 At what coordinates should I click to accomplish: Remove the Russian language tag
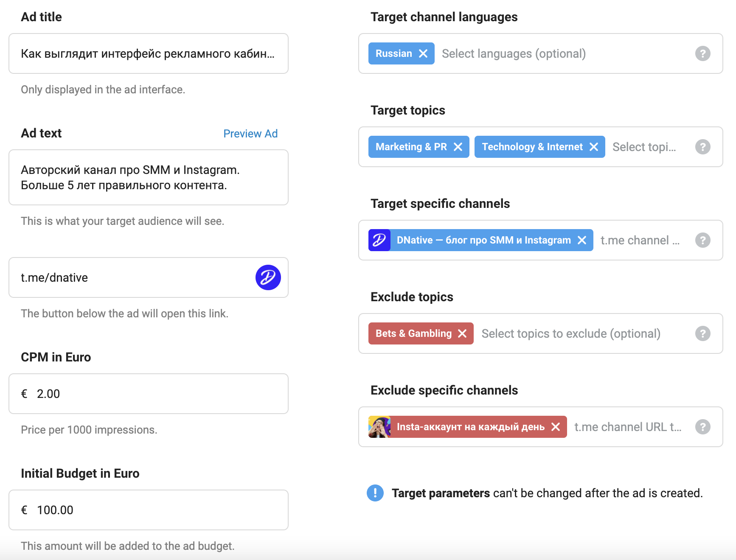[423, 53]
